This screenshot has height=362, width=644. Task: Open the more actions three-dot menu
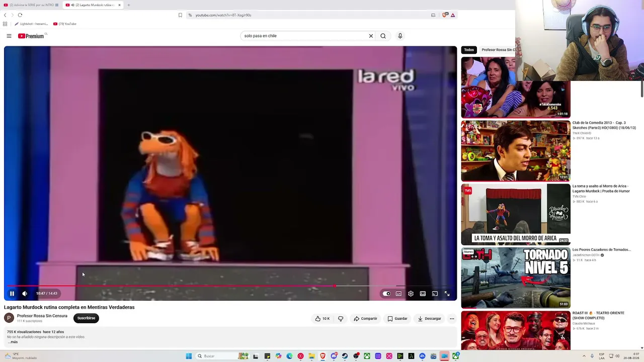click(452, 318)
